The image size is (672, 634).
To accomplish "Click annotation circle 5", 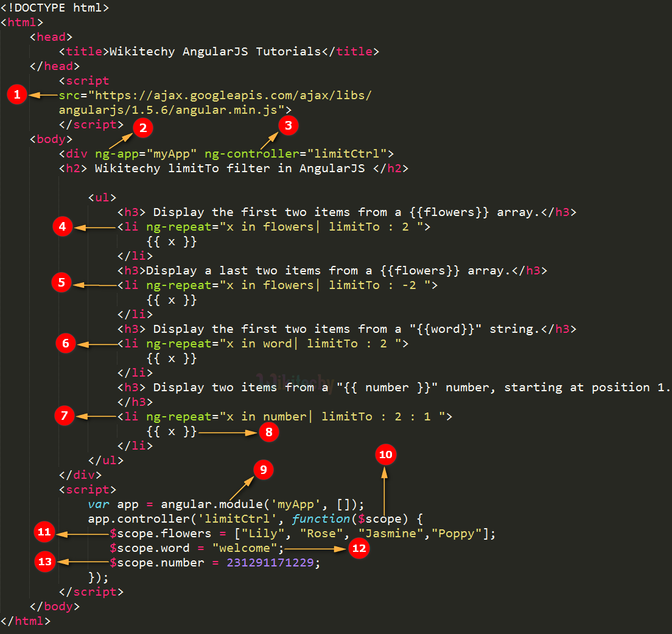I will click(x=61, y=283).
